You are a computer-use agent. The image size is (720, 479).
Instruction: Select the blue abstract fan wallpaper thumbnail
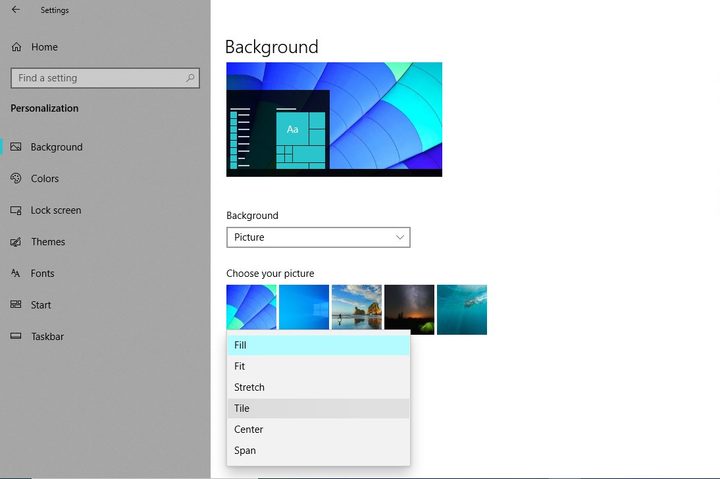click(x=251, y=307)
